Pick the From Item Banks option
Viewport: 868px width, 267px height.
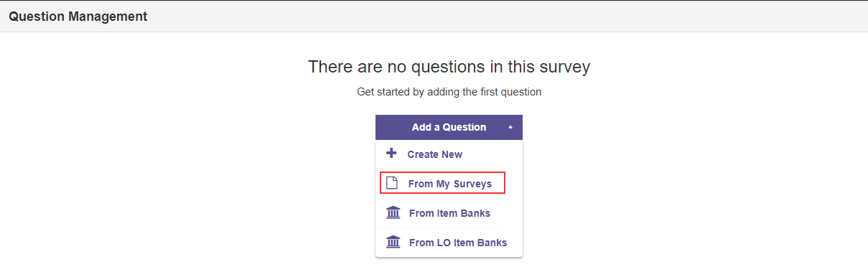point(449,213)
